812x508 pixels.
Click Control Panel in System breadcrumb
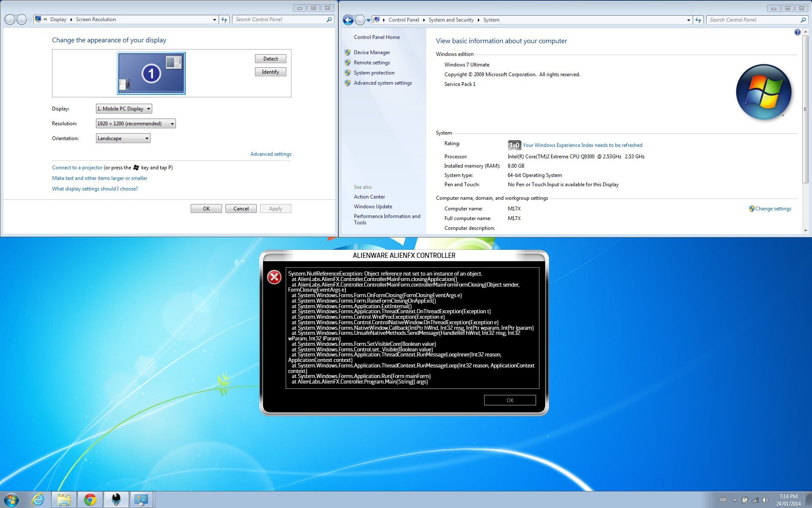[x=404, y=20]
